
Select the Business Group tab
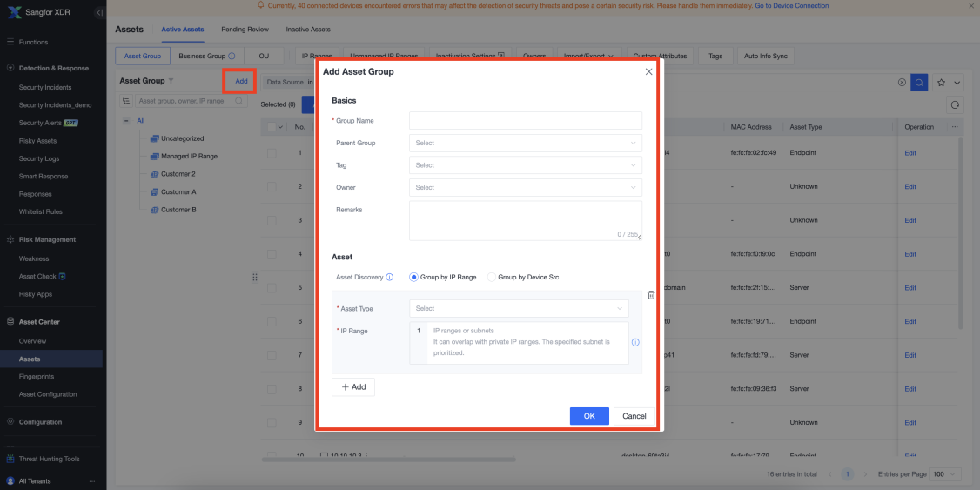(206, 57)
